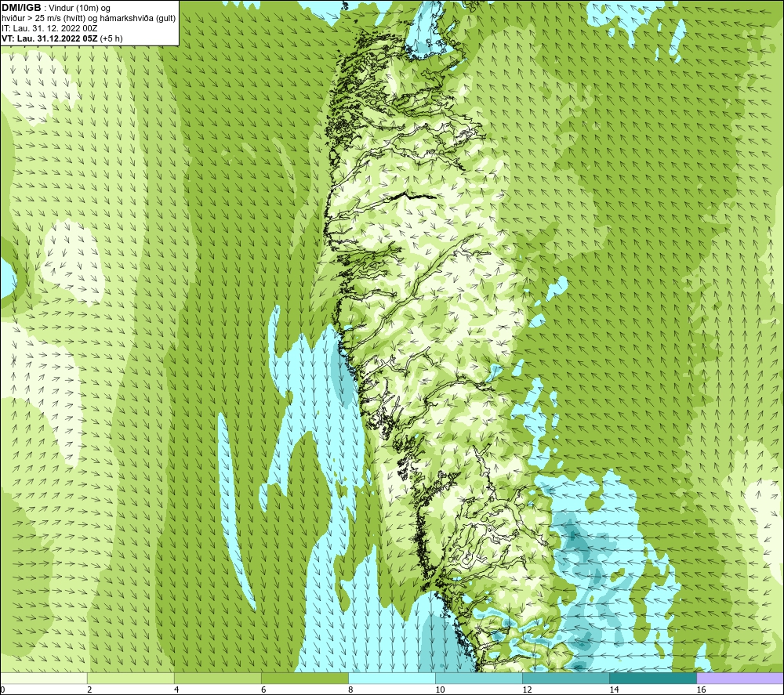Image resolution: width=784 pixels, height=695 pixels.
Task: Click the scale label '2'
Action: [x=89, y=690]
